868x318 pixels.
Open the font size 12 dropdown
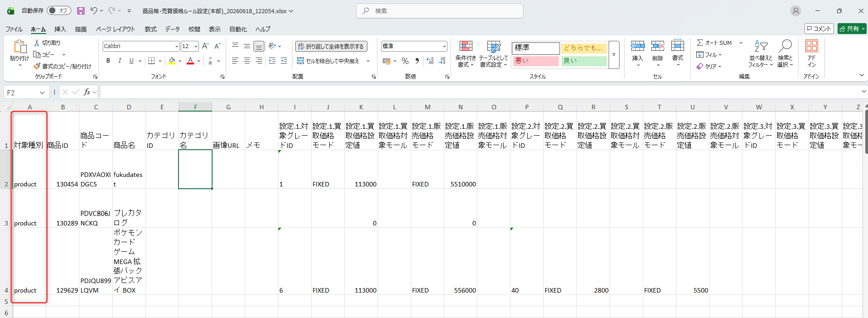click(x=196, y=46)
